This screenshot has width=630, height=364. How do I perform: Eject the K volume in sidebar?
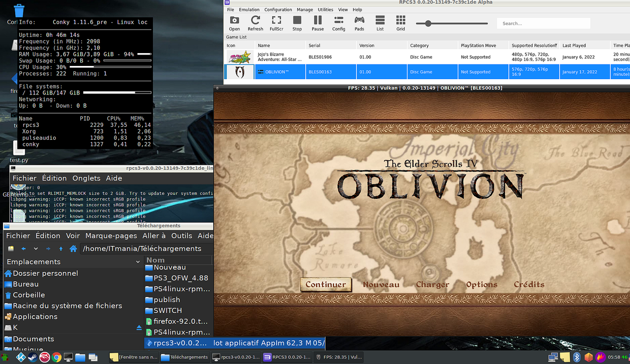[139, 328]
